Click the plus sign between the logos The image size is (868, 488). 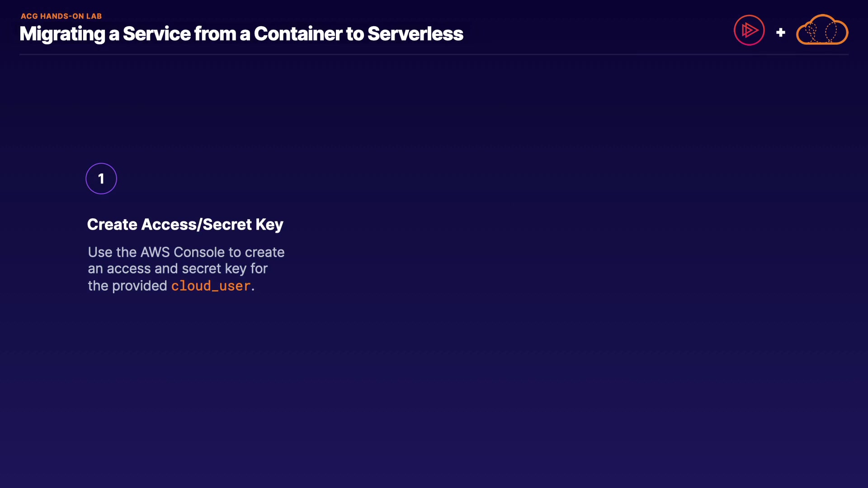780,33
